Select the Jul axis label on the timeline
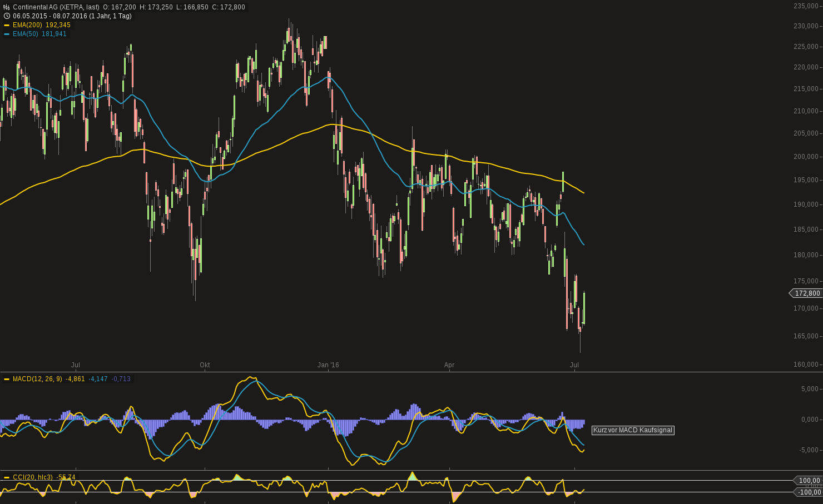This screenshot has height=504, width=823. 76,365
